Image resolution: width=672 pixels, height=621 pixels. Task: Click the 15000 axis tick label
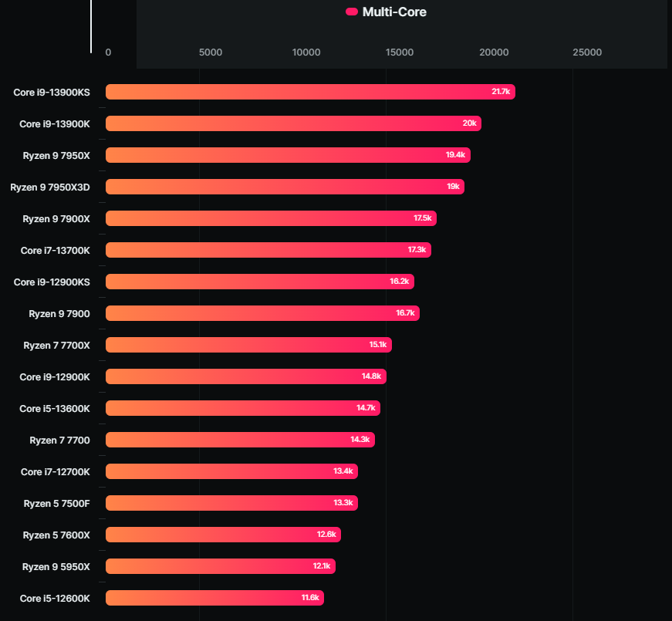point(400,52)
